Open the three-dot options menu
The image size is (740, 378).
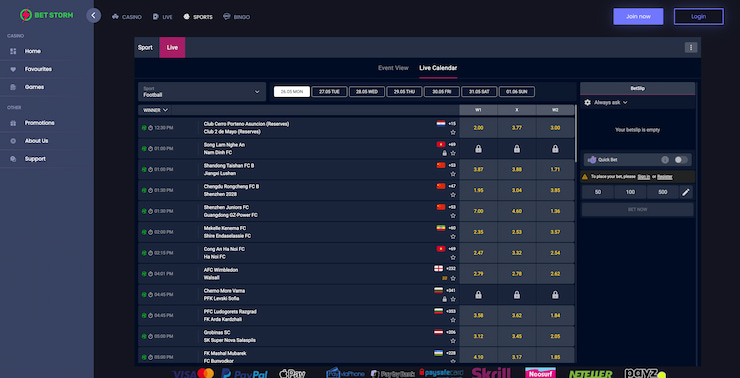pyautogui.click(x=690, y=47)
